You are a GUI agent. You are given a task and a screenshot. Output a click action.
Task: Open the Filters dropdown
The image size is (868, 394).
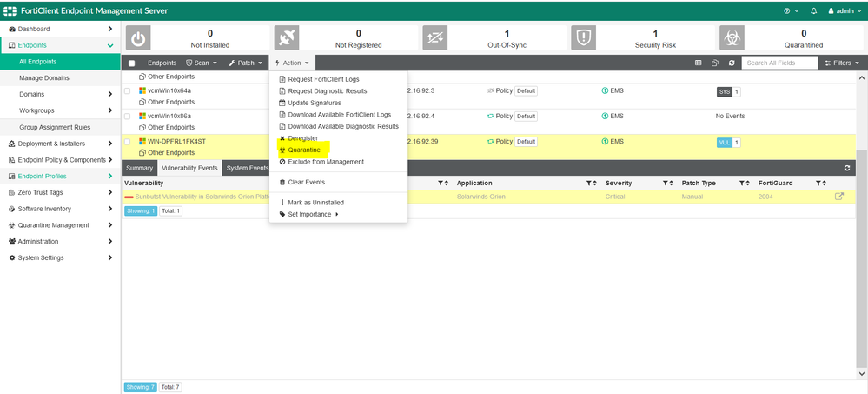(842, 63)
